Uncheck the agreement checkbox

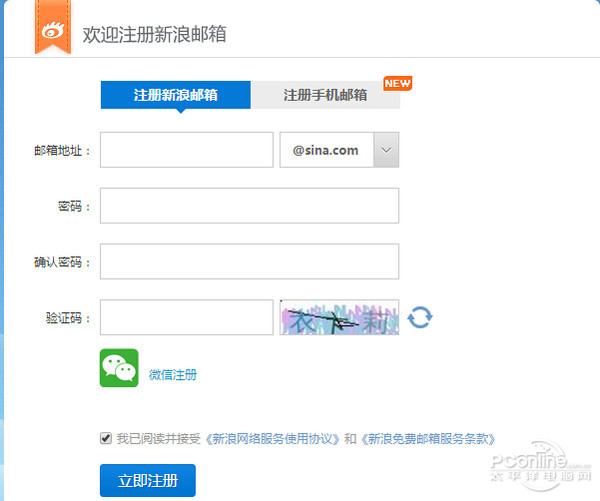[106, 438]
